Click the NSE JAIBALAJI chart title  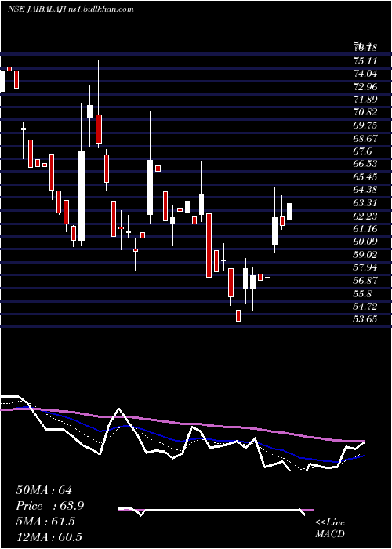[x=71, y=9]
